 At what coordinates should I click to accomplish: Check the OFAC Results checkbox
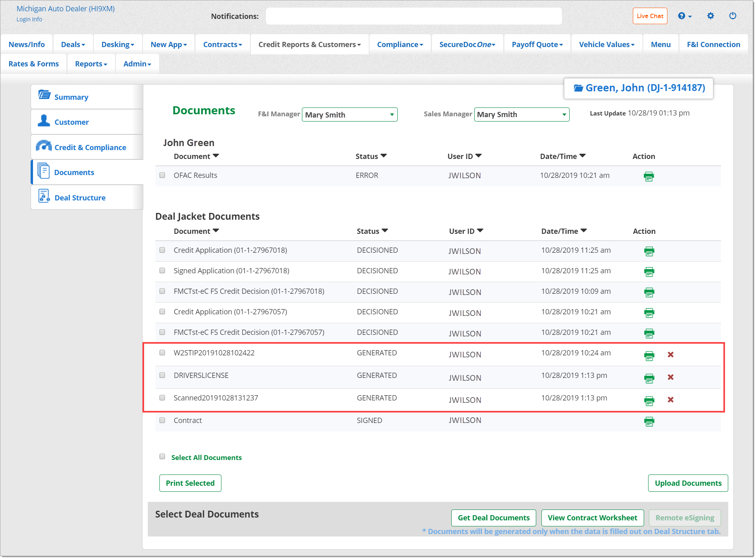pos(162,175)
